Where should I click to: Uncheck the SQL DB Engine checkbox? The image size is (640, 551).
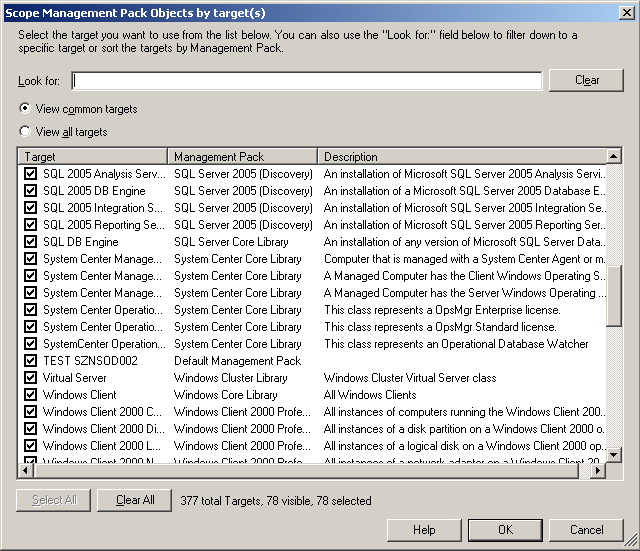click(x=30, y=242)
